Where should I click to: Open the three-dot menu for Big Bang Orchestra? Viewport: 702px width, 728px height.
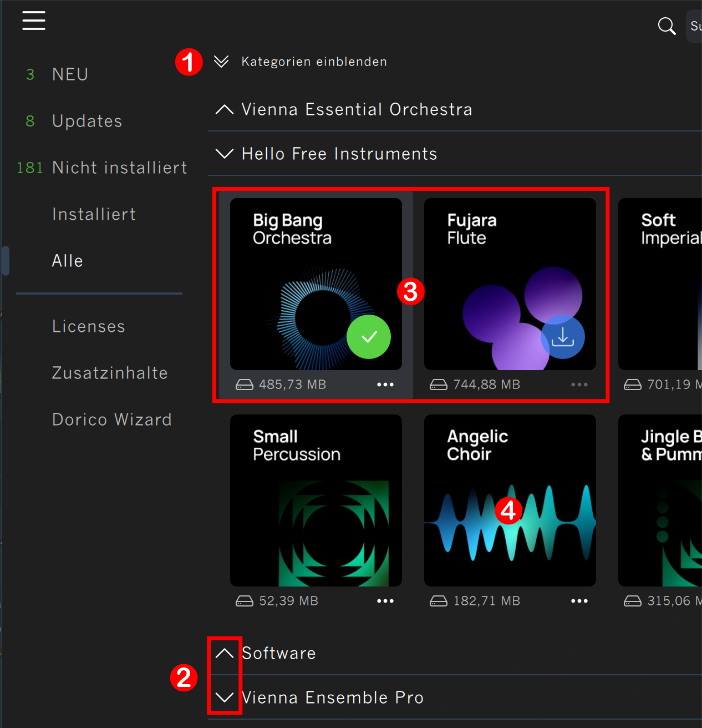(x=385, y=385)
